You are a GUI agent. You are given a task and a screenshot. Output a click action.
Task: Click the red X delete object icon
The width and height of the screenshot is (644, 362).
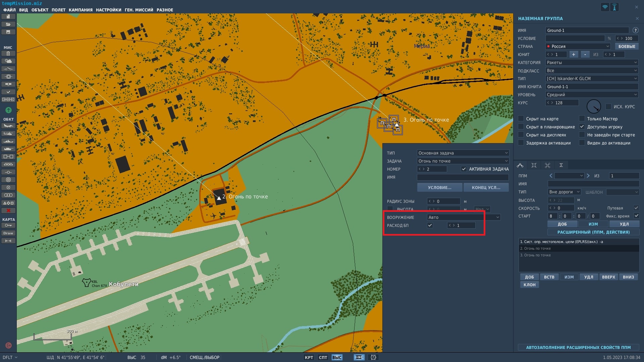tap(8, 210)
